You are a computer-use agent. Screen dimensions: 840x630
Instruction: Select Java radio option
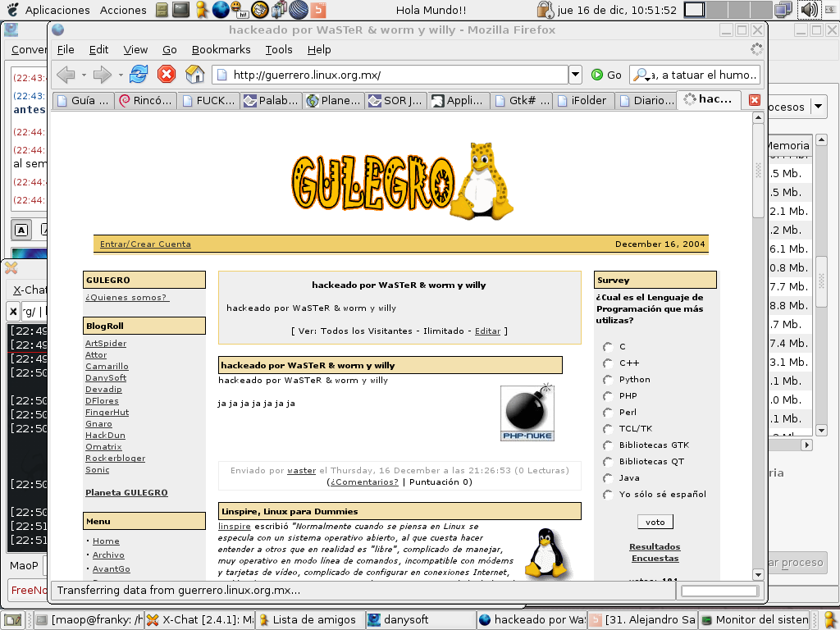point(608,478)
